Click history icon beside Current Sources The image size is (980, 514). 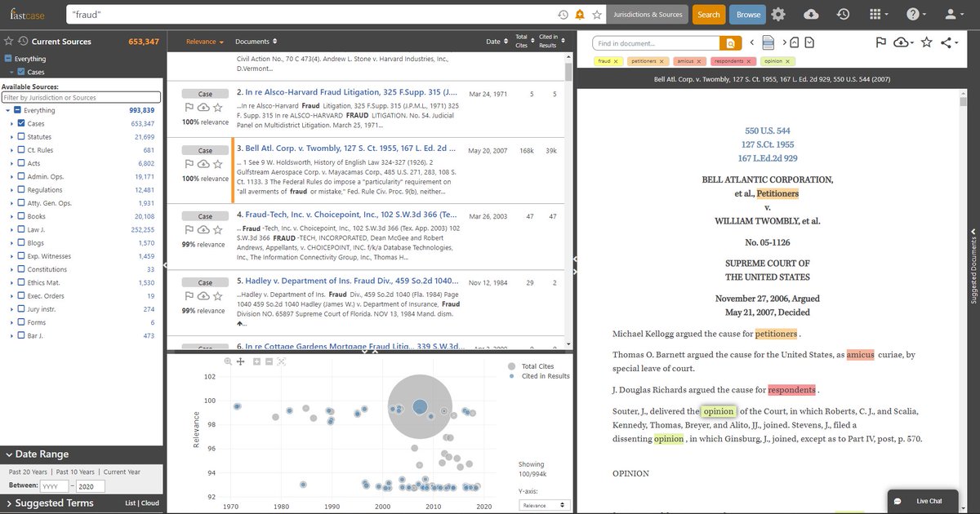pyautogui.click(x=23, y=41)
